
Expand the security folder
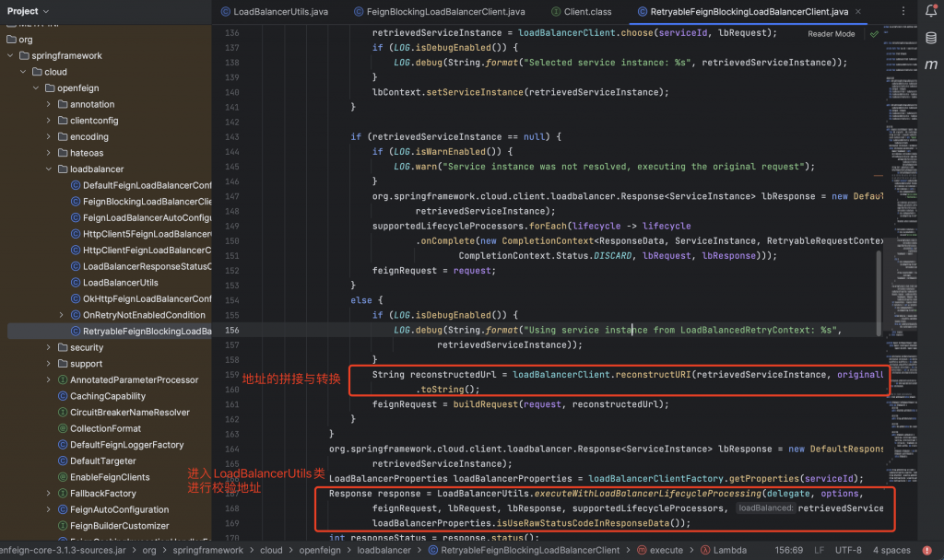pos(49,347)
